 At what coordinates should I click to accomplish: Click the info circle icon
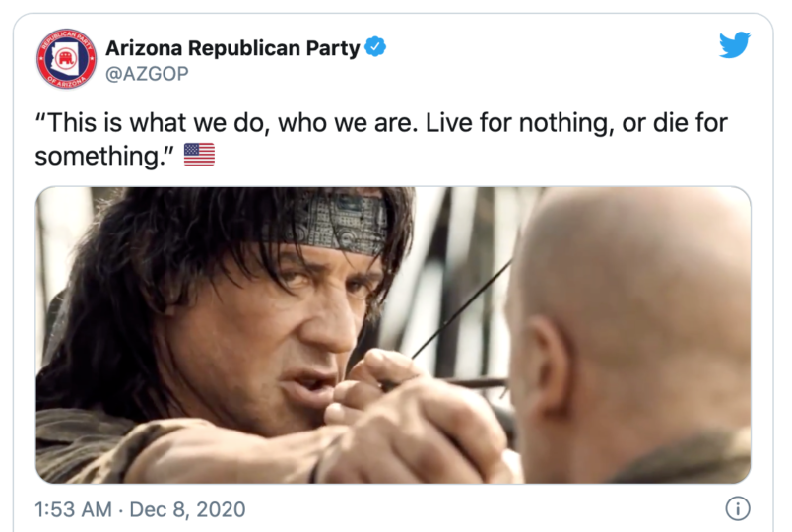click(x=736, y=509)
